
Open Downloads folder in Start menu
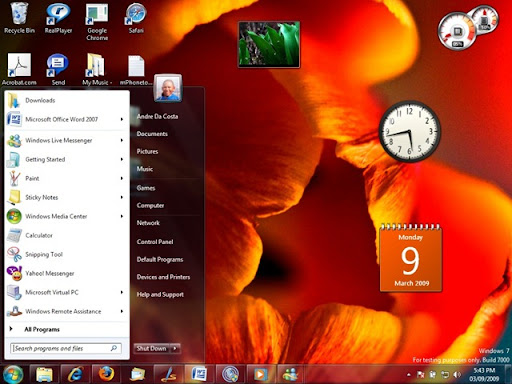67,100
